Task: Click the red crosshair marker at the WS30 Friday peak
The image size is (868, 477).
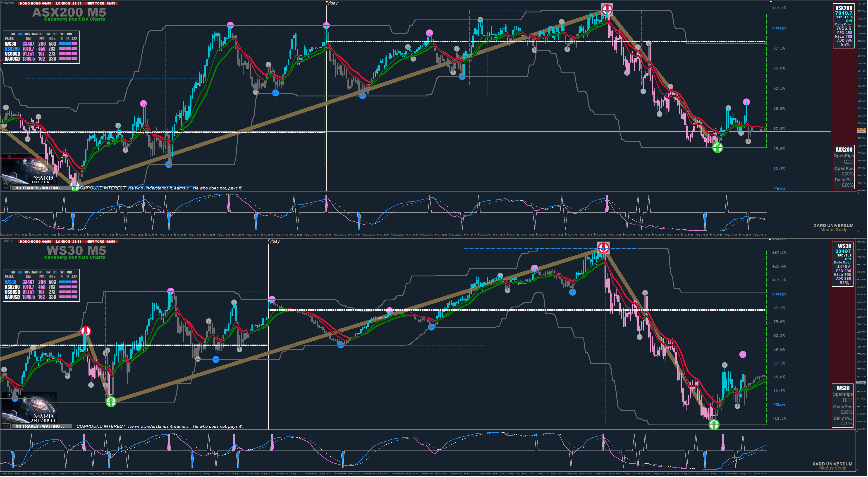Action: (x=603, y=248)
